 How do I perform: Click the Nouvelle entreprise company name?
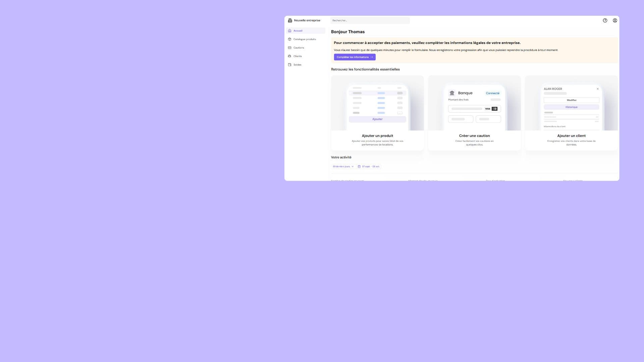307,20
